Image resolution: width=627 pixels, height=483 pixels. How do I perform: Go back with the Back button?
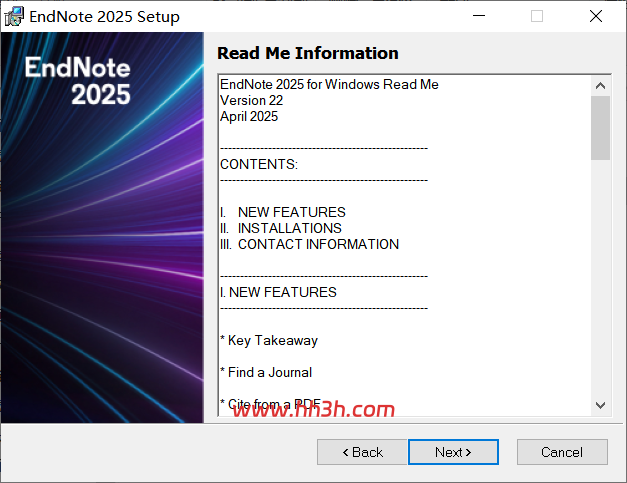362,452
